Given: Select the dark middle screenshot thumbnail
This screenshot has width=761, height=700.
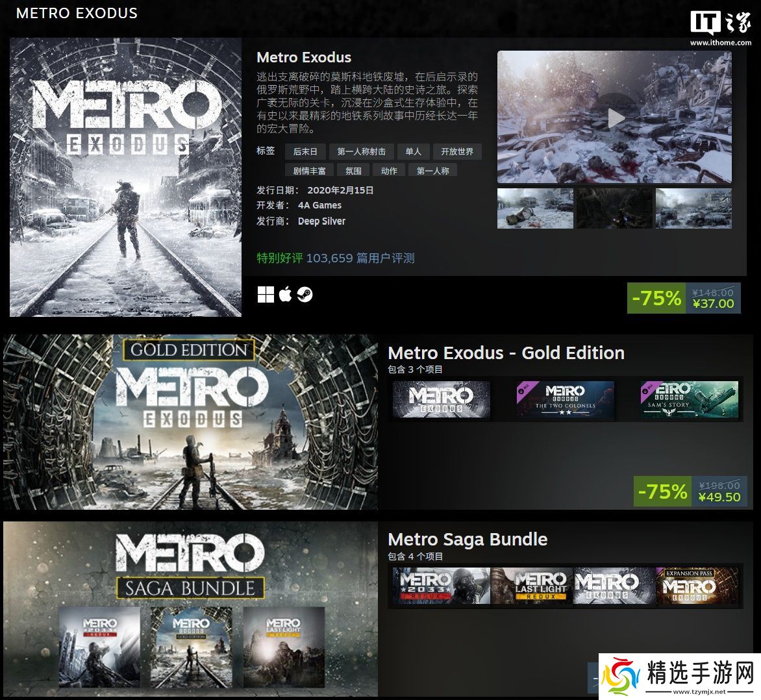Looking at the screenshot, I should tap(614, 208).
